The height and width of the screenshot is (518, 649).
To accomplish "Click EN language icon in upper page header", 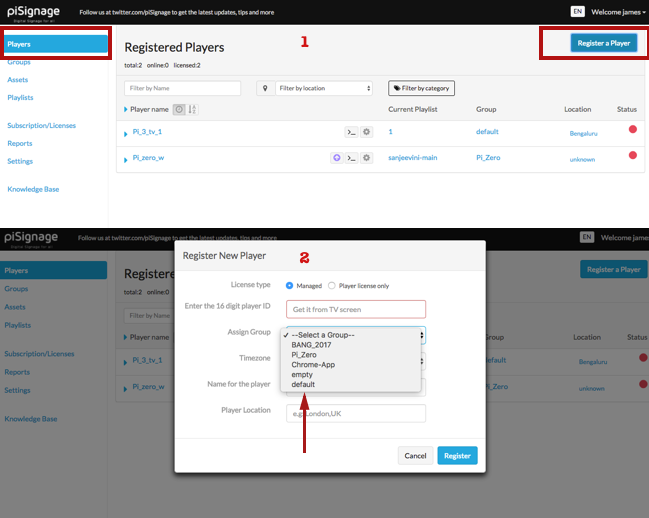I will tap(577, 12).
